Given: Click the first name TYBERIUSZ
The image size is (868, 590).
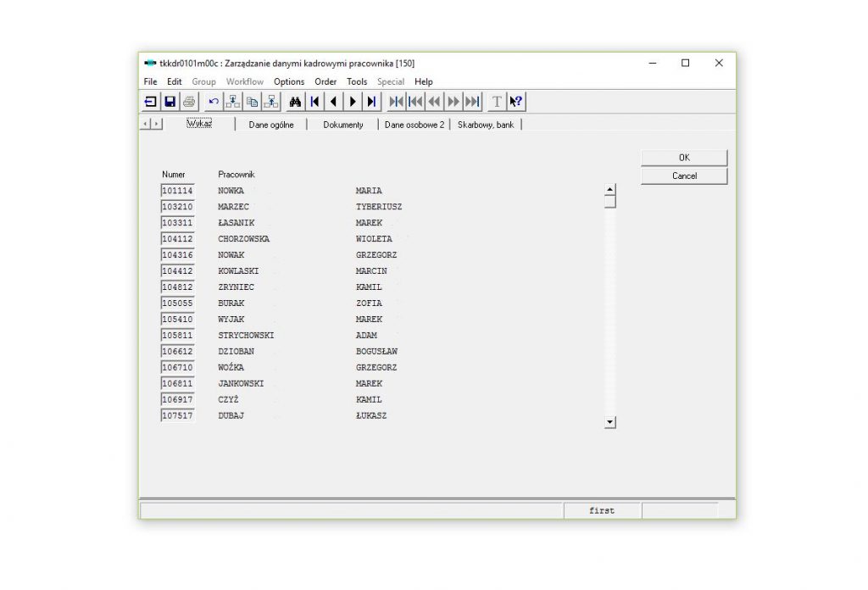Looking at the screenshot, I should [x=379, y=207].
